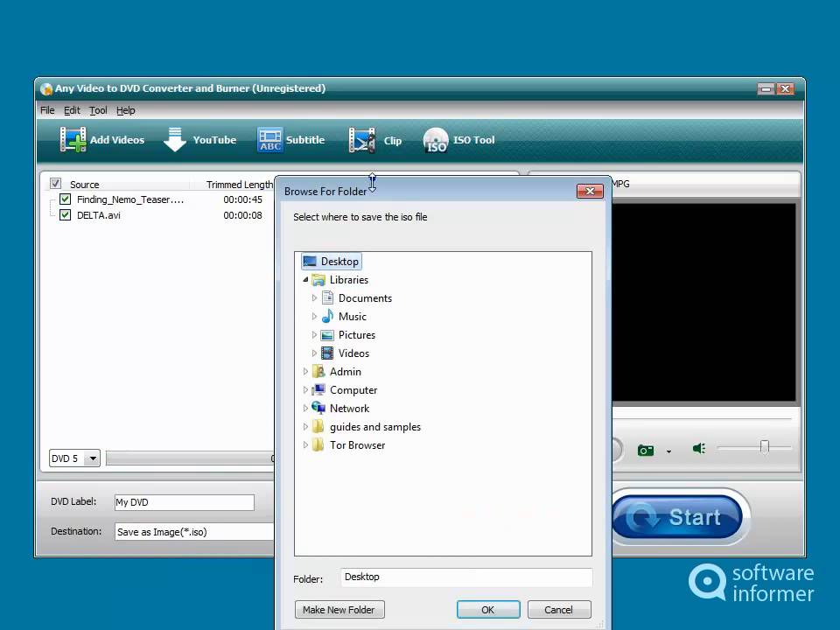Click Make New Folder button
Screen dimensions: 840x630
pos(339,610)
